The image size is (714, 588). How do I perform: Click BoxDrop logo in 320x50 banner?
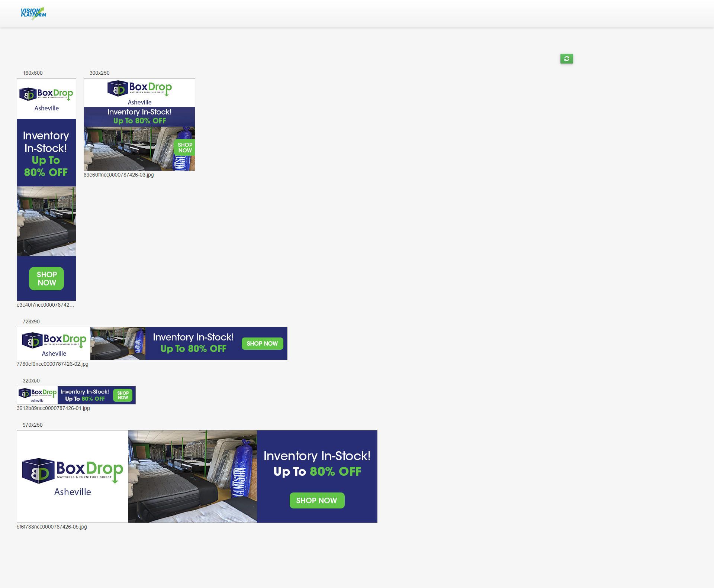click(38, 393)
